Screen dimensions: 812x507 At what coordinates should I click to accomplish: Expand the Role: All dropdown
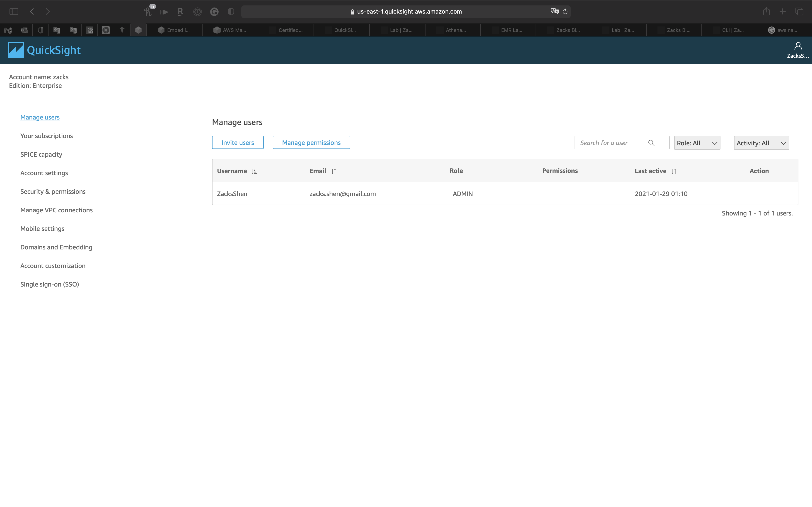click(697, 143)
